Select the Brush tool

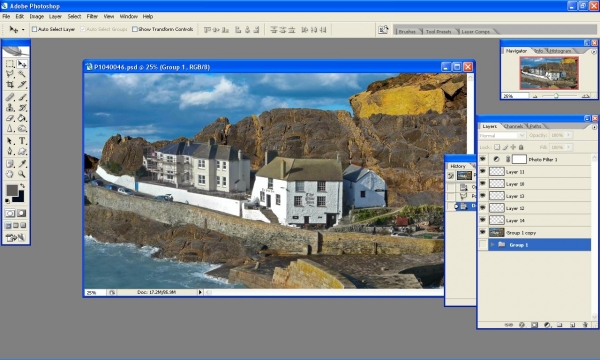pos(22,97)
